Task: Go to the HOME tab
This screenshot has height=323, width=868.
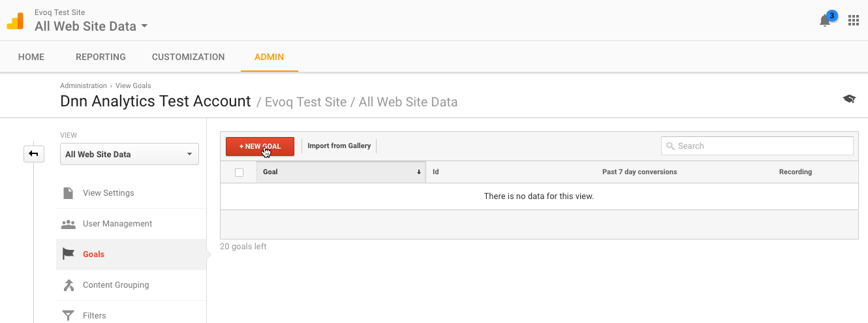Action: pyautogui.click(x=31, y=57)
